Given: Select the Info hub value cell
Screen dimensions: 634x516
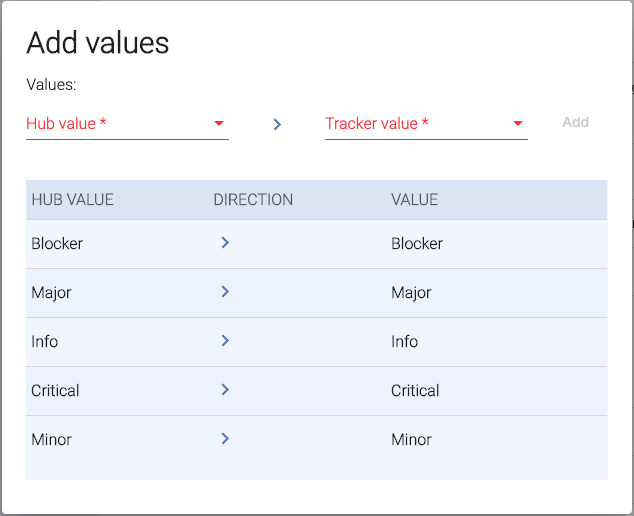Looking at the screenshot, I should coord(45,342).
